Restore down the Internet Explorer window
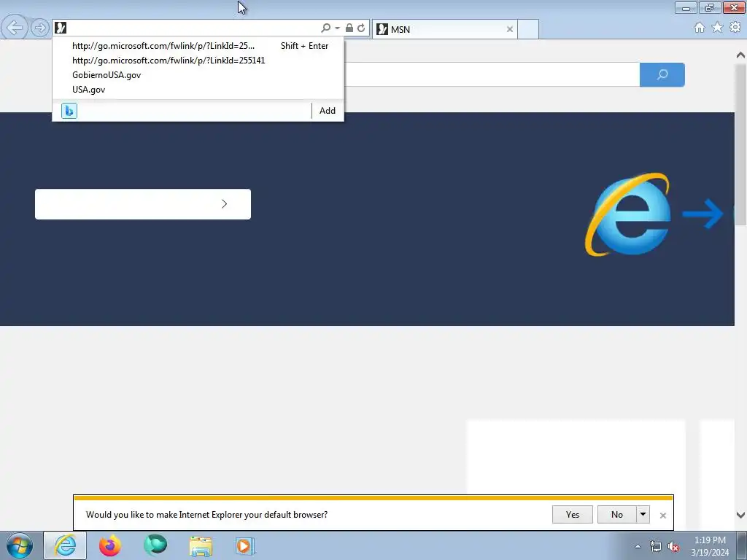Viewport: 747px width, 560px height. tap(710, 7)
